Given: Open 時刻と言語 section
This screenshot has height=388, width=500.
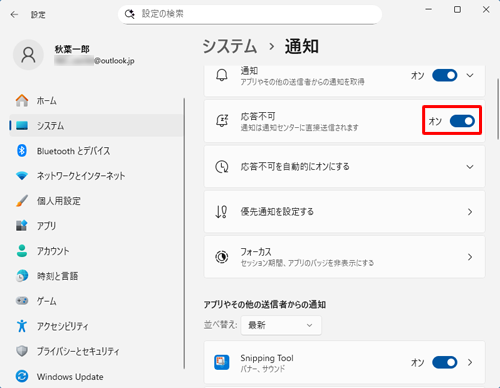Looking at the screenshot, I should click(x=96, y=276).
